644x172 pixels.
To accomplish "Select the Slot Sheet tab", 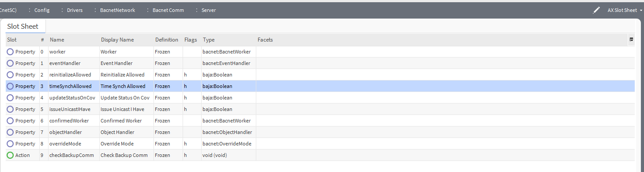I will pos(22,27).
